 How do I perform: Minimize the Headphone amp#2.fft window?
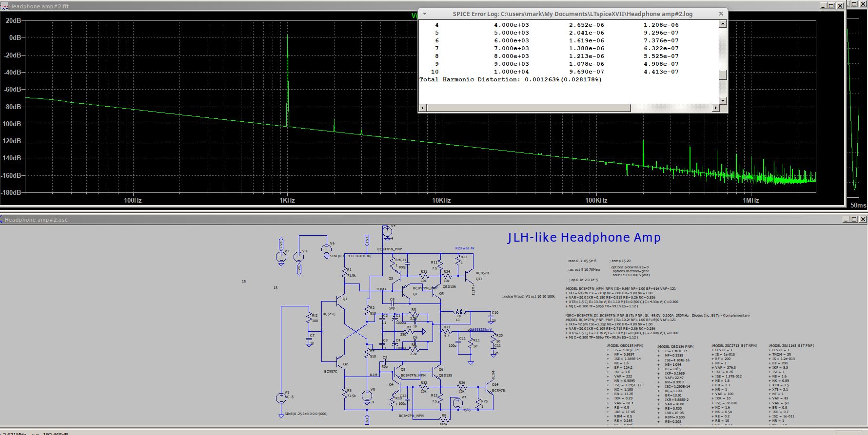click(x=823, y=6)
